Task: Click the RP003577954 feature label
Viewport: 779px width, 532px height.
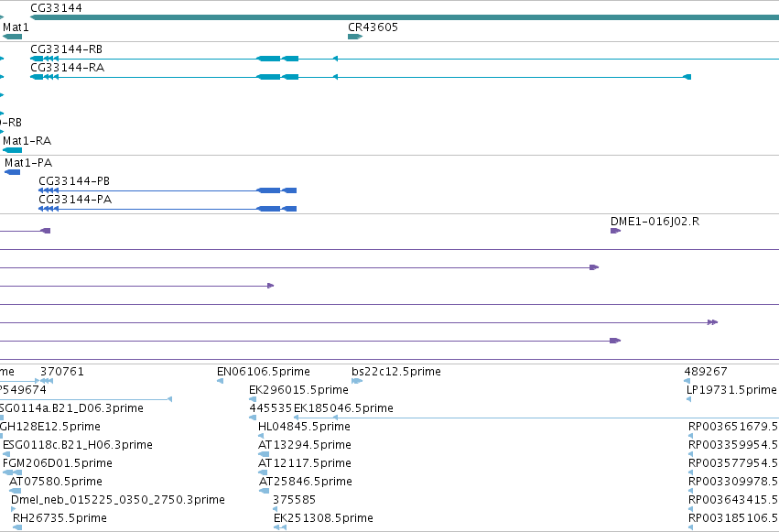Action: pos(733,463)
